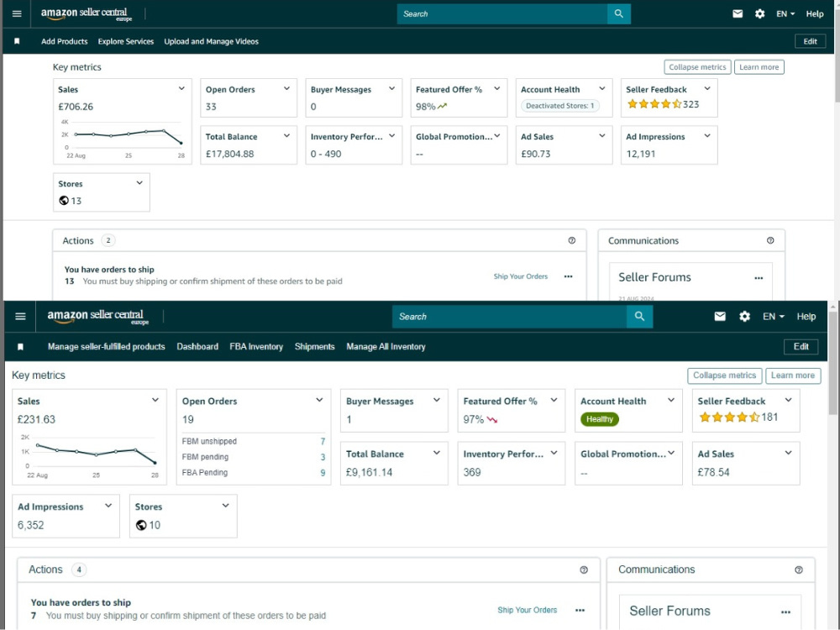Screen dimensions: 840x630
Task: Click Collapse metrics button in bottom window
Action: tap(724, 375)
